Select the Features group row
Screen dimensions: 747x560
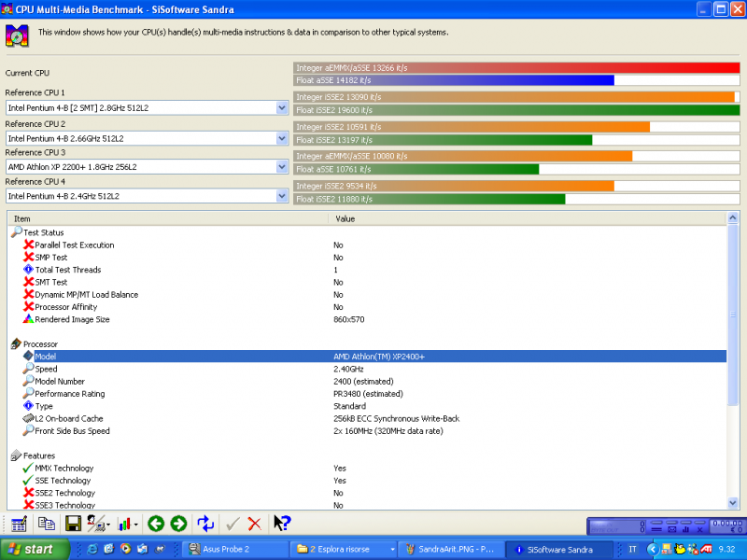pyautogui.click(x=367, y=455)
